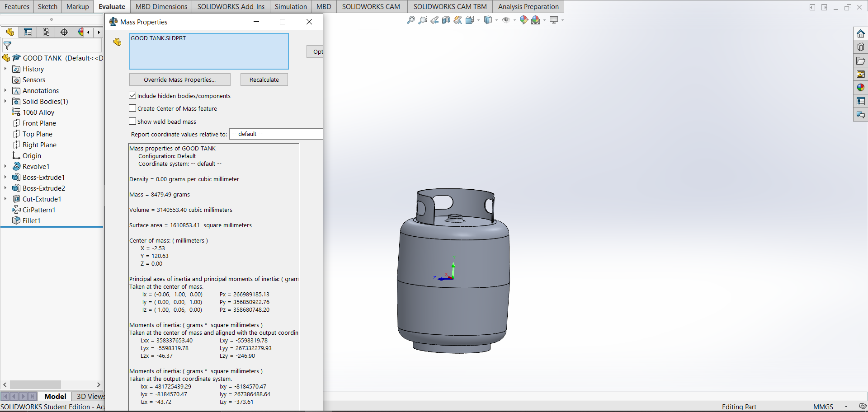Viewport: 868px width, 412px height.
Task: Click the View Orientation cube icon
Action: tap(470, 20)
